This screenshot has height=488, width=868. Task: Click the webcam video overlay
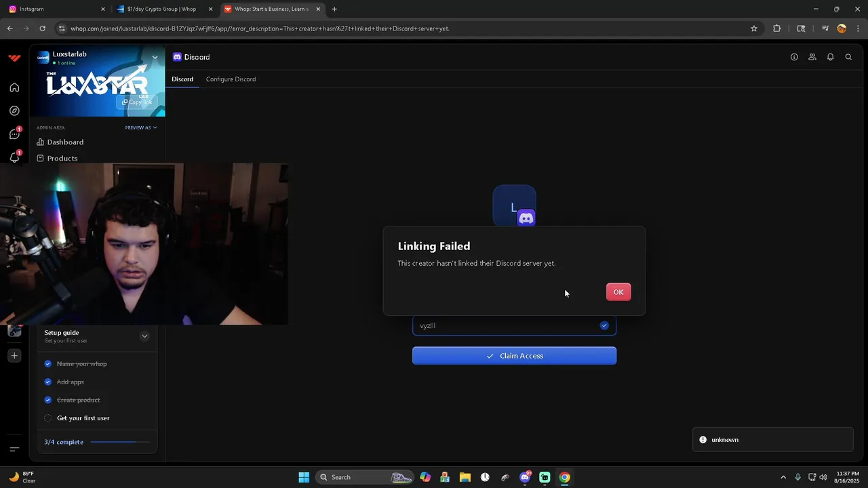tap(144, 244)
